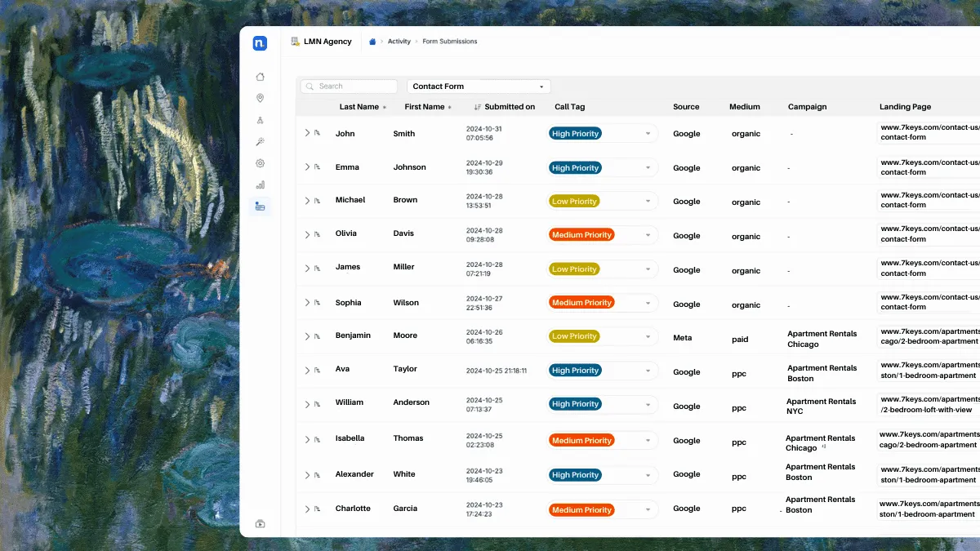Open call tag dropdown for Sophia Wilson
The width and height of the screenshot is (980, 551).
(x=603, y=303)
